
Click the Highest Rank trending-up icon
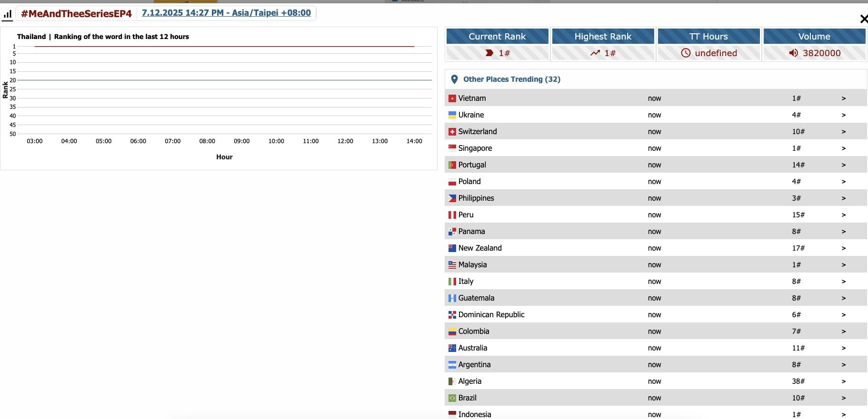coord(595,53)
